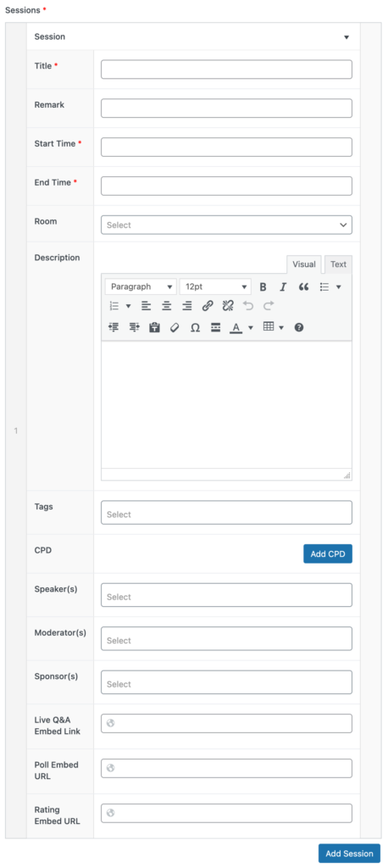Apply bulleted list formatting
The width and height of the screenshot is (388, 868).
pos(325,287)
